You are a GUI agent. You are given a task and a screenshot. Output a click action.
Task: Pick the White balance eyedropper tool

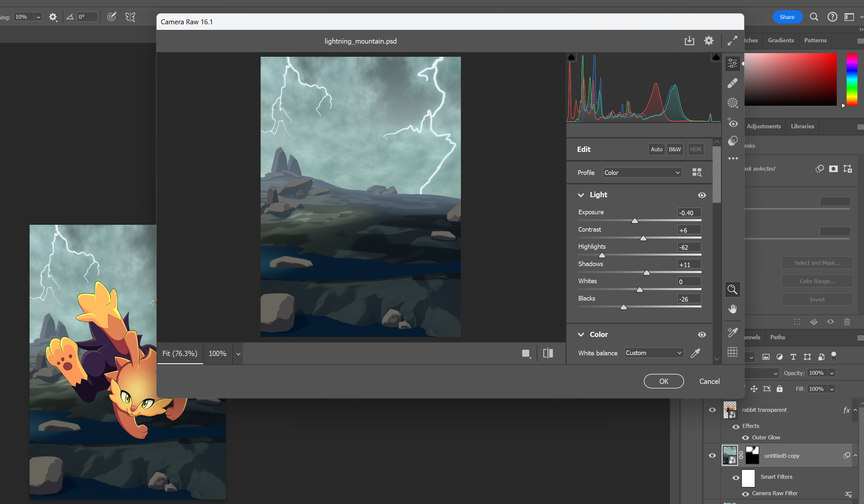pos(695,353)
